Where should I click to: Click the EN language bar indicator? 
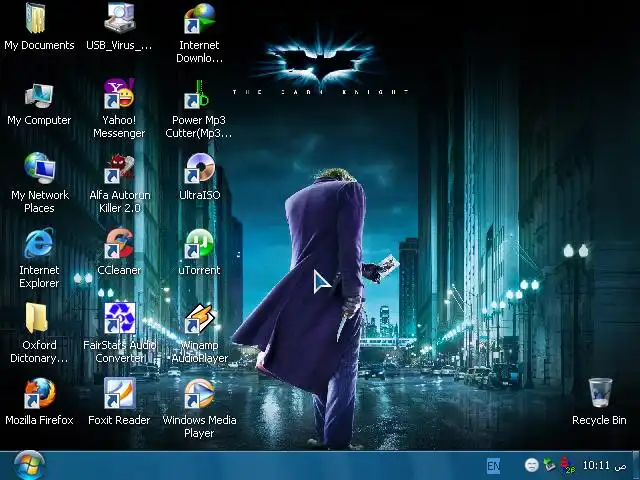(x=493, y=466)
